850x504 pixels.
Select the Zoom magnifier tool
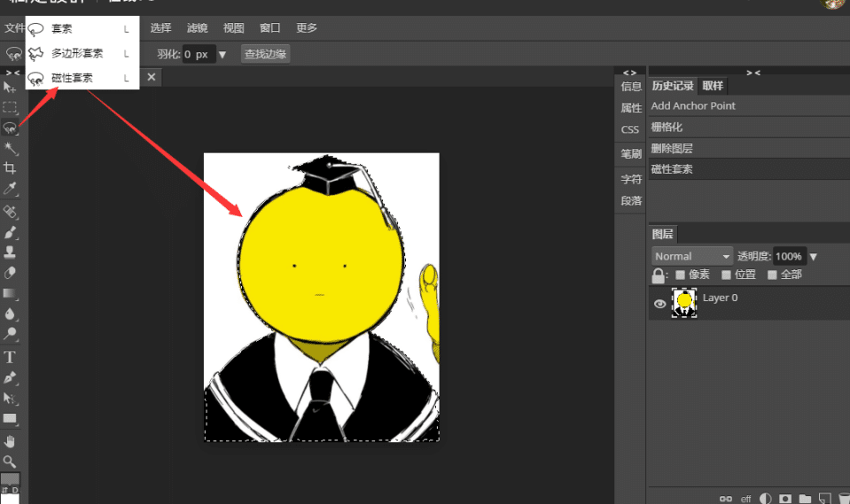(x=10, y=461)
